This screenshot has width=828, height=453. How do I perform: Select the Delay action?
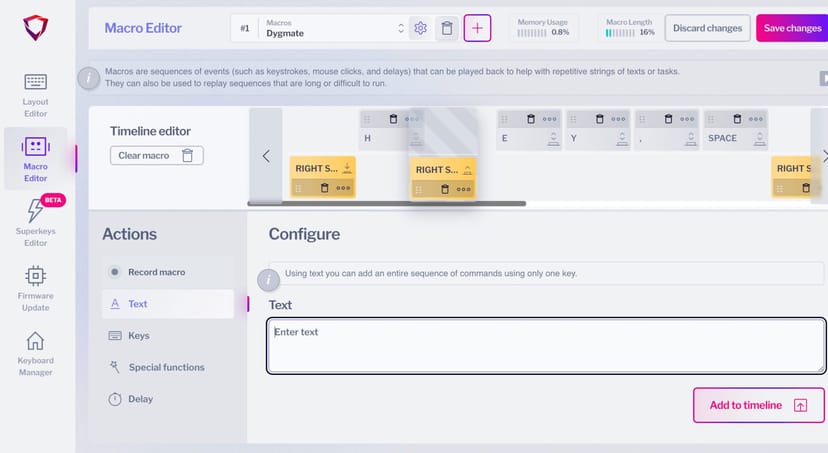[140, 399]
